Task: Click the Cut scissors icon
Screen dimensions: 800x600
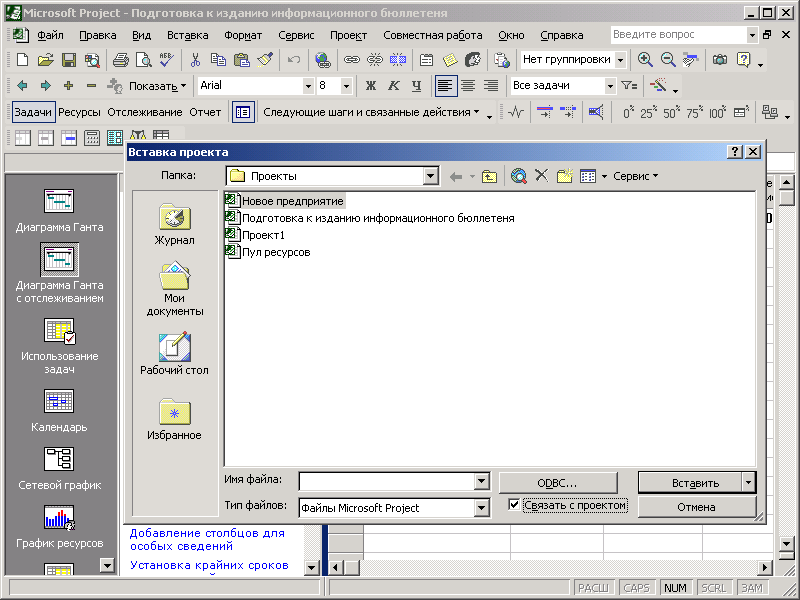Action: (195, 60)
